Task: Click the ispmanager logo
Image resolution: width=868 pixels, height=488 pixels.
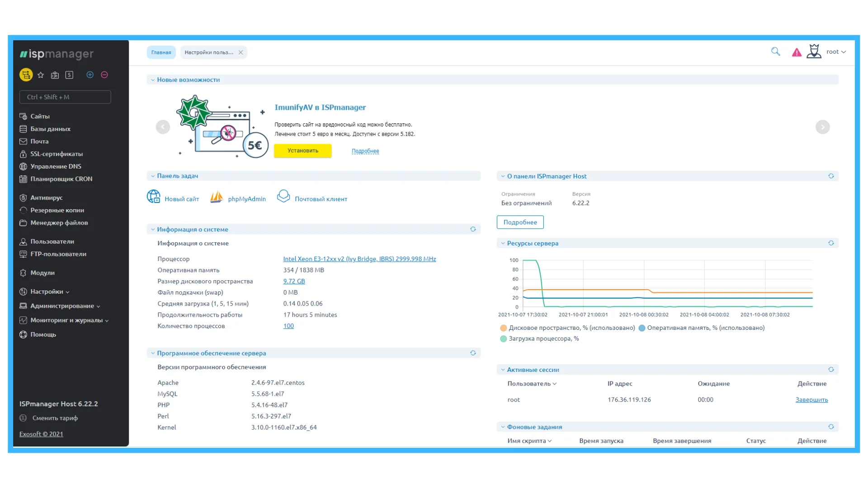Action: click(57, 54)
